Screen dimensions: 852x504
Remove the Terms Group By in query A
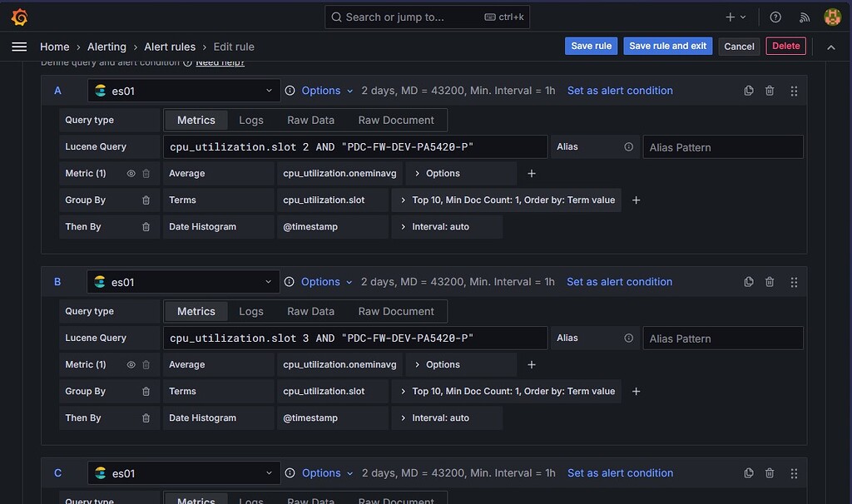point(146,200)
